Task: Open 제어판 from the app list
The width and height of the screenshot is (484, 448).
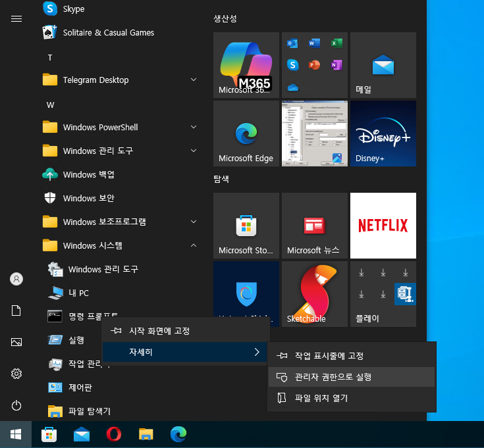Action: click(x=80, y=387)
